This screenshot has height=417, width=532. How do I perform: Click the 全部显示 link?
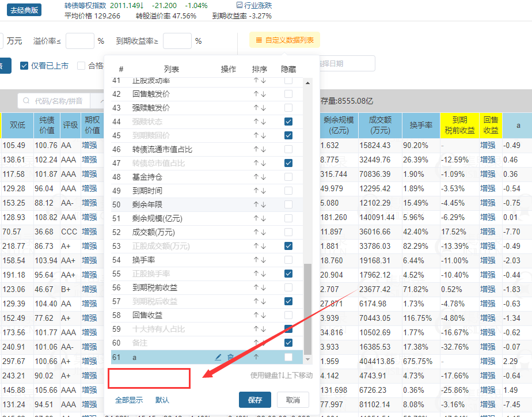pyautogui.click(x=129, y=400)
